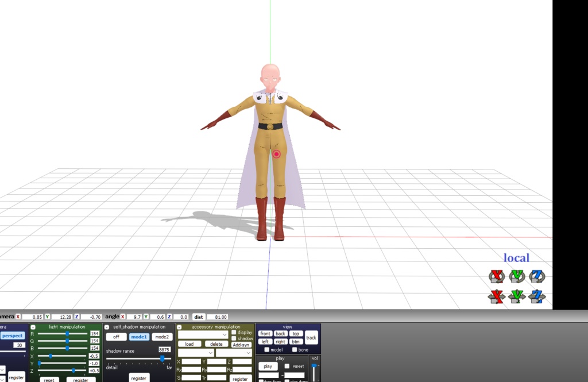Open the accessory selection dropdown
Image resolution: width=588 pixels, height=382 pixels.
[202, 335]
